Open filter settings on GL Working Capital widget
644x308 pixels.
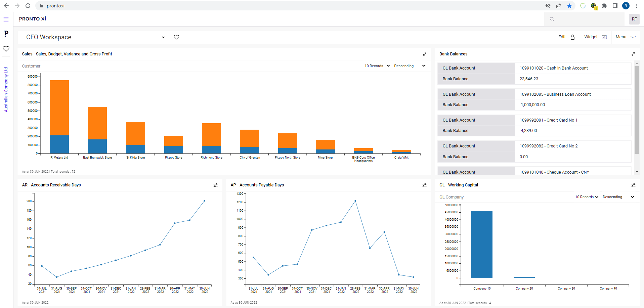tap(633, 185)
